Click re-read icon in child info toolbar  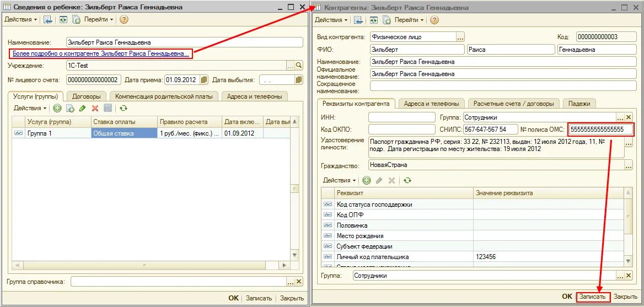click(63, 19)
